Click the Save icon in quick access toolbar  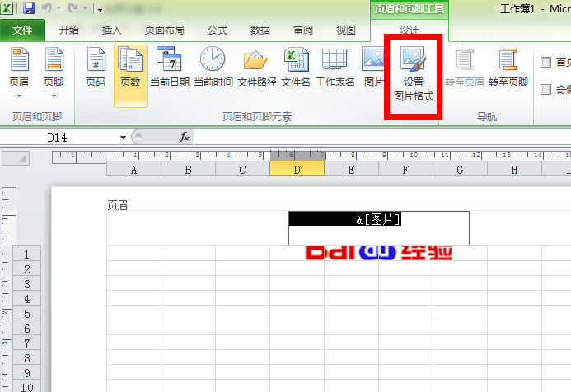click(29, 8)
